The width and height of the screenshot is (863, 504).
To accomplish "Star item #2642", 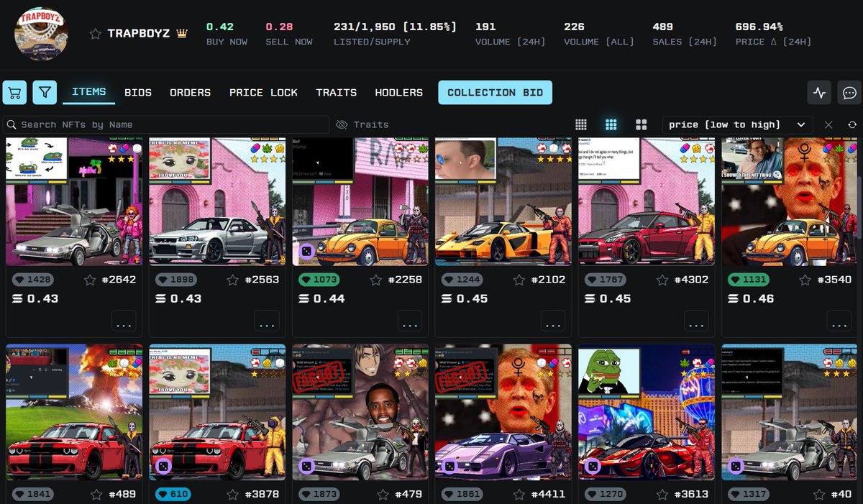I will 90,280.
